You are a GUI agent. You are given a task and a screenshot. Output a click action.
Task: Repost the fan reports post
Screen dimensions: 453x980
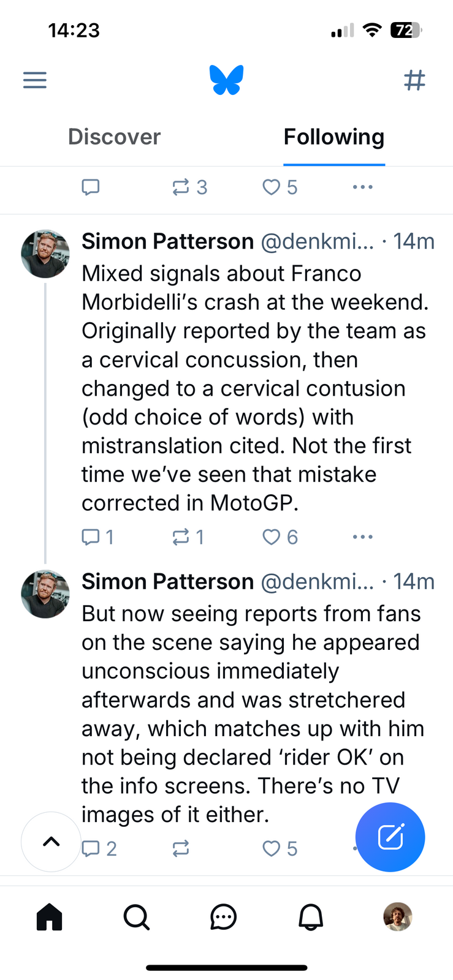pyautogui.click(x=181, y=848)
